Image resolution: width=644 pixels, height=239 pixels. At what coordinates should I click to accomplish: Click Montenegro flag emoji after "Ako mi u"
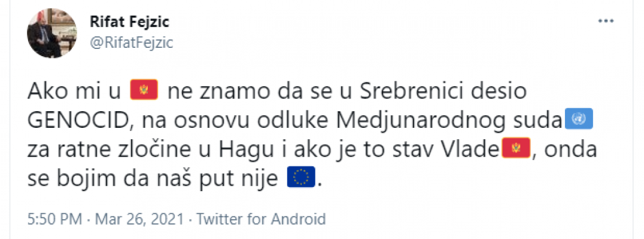click(x=144, y=92)
